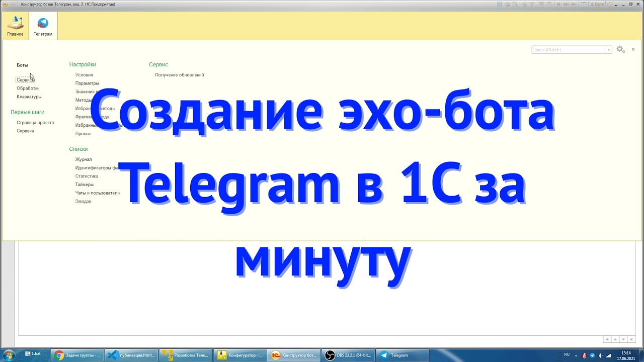
Task: Open the 1C main menu logo
Action: pos(5,4)
